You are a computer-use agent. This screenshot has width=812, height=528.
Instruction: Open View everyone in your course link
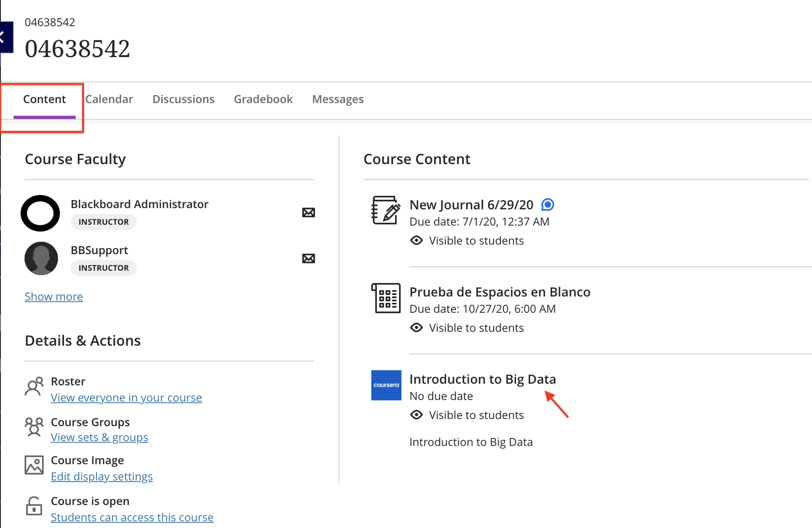point(126,398)
